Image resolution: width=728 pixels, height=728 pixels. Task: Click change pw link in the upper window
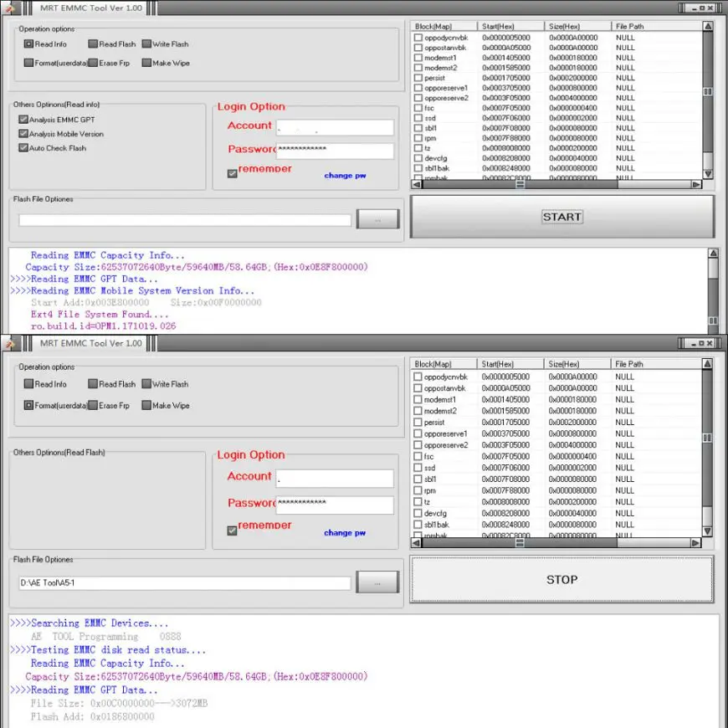coord(345,176)
